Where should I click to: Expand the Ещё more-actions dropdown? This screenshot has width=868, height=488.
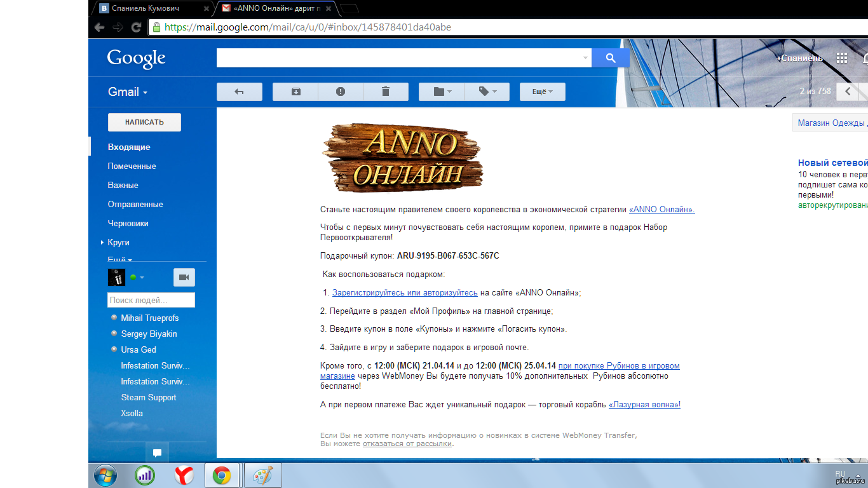coord(542,91)
